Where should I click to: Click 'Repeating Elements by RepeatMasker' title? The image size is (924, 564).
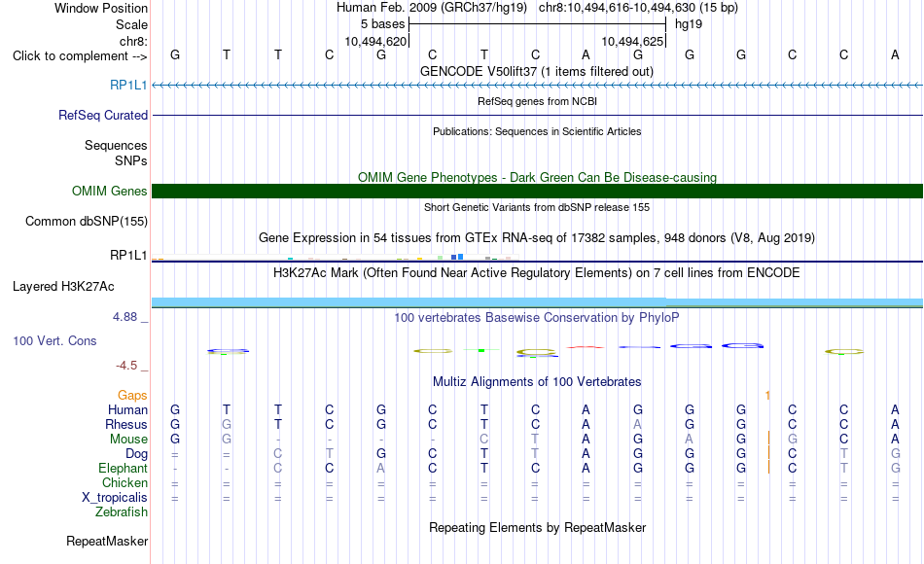[537, 527]
